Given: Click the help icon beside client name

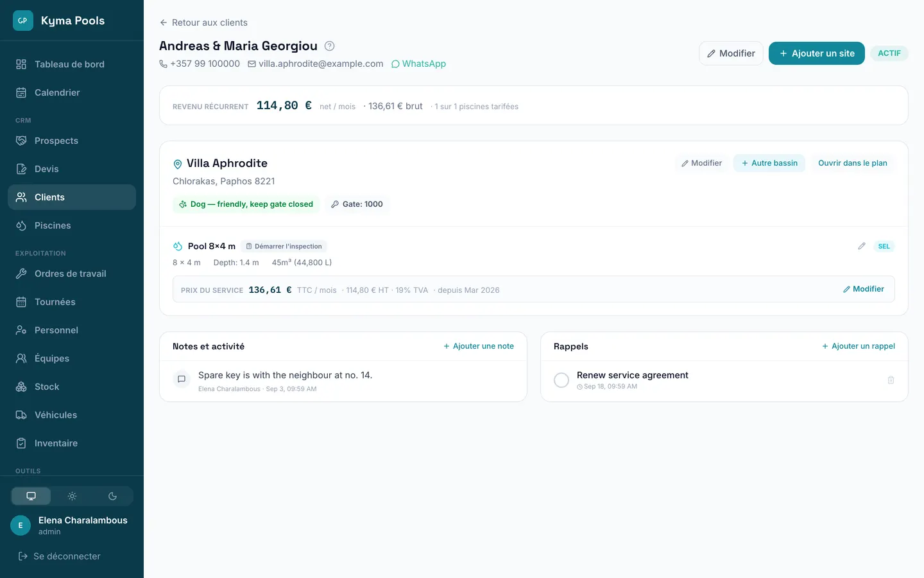Looking at the screenshot, I should [329, 46].
